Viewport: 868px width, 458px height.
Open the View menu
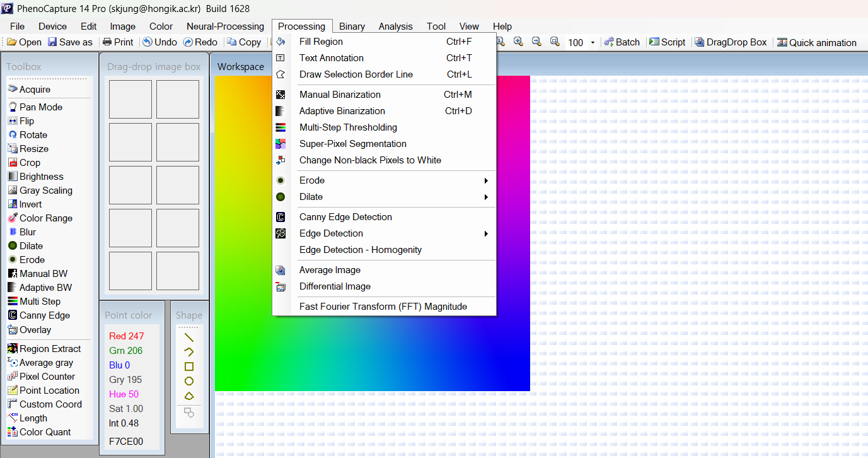coord(469,26)
